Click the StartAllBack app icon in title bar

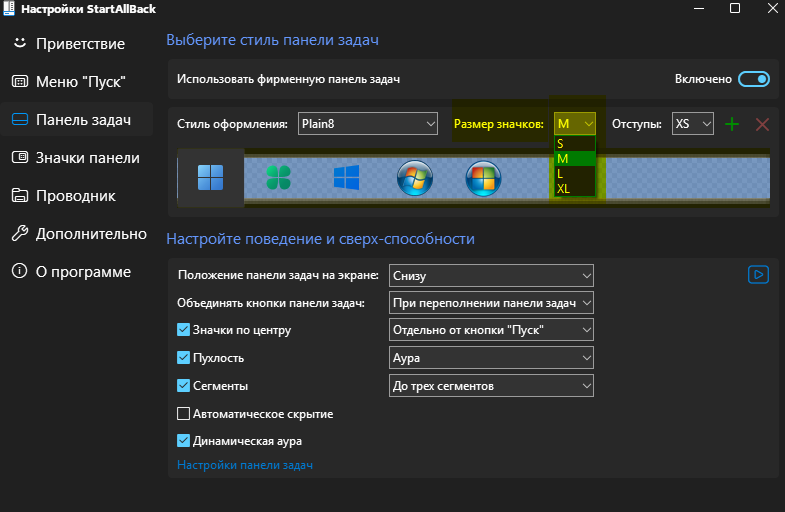tap(9, 9)
